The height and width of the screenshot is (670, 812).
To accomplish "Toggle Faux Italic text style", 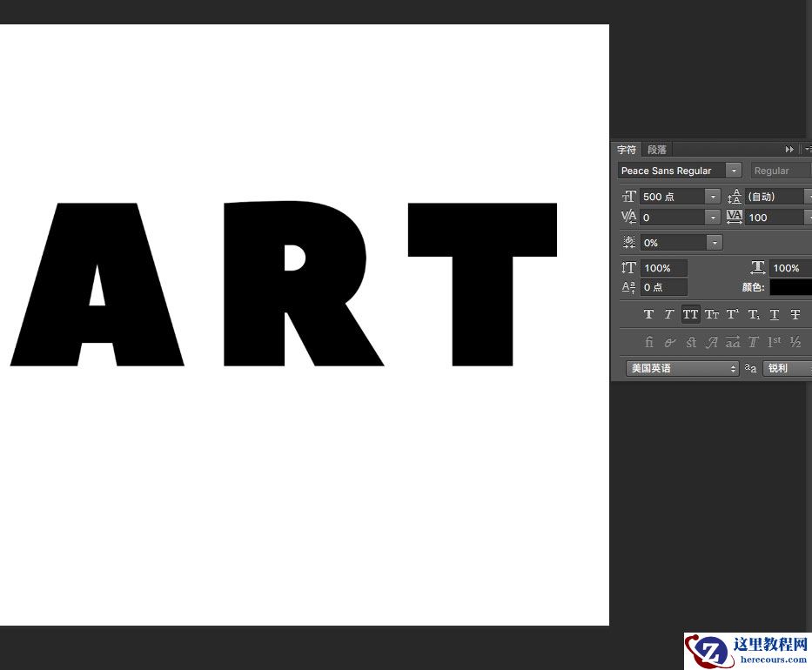I will click(x=669, y=314).
